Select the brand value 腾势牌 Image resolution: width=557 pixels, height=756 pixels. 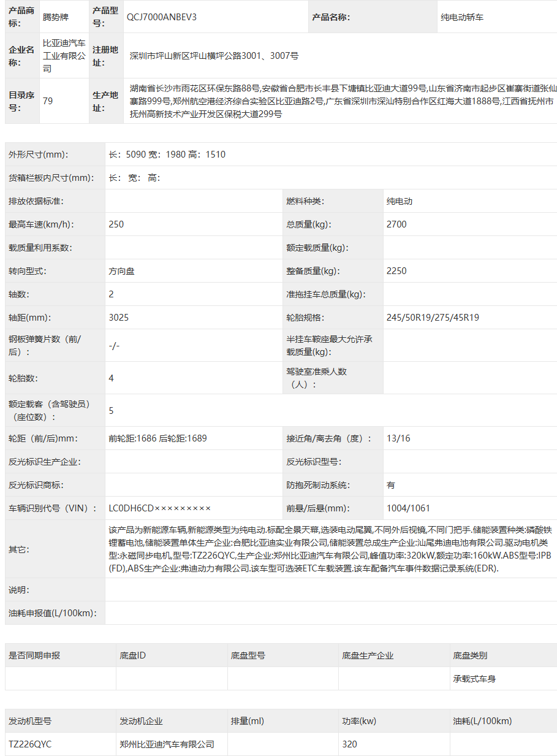coord(56,17)
